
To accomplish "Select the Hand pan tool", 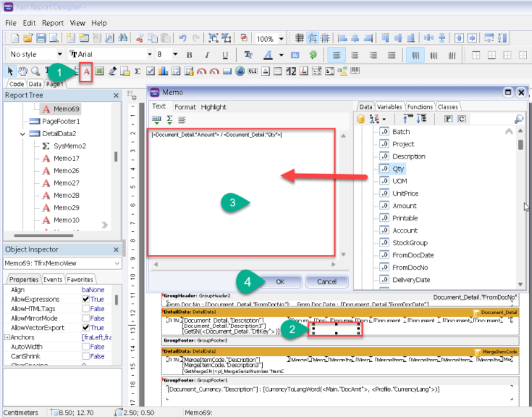I will (x=22, y=71).
